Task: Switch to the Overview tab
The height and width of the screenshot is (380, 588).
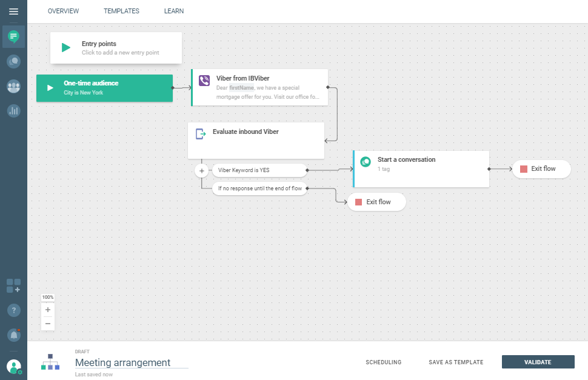Action: pyautogui.click(x=63, y=11)
